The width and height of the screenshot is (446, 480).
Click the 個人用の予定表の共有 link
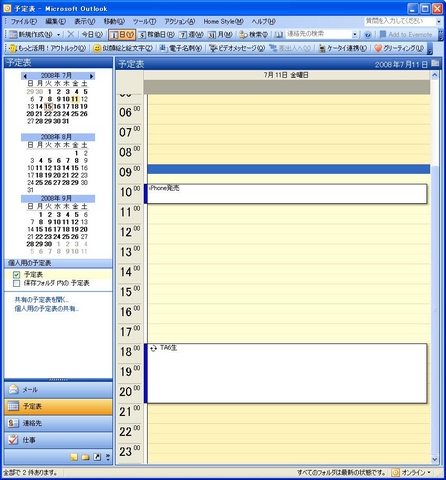(46, 309)
